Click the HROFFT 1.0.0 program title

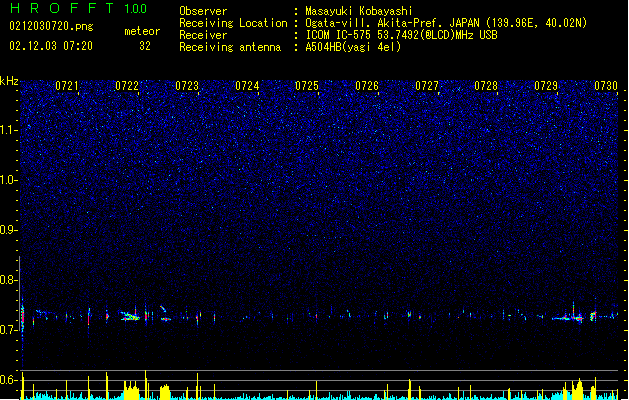coord(79,8)
